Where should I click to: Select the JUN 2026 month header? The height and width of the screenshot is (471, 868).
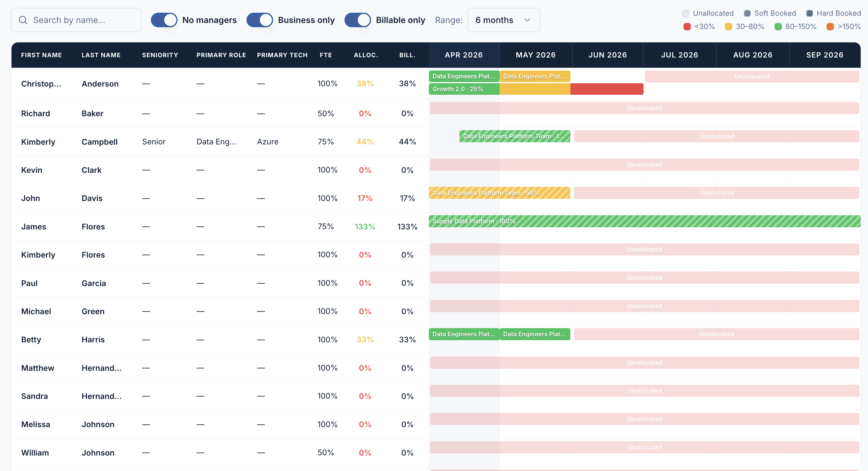pos(608,55)
